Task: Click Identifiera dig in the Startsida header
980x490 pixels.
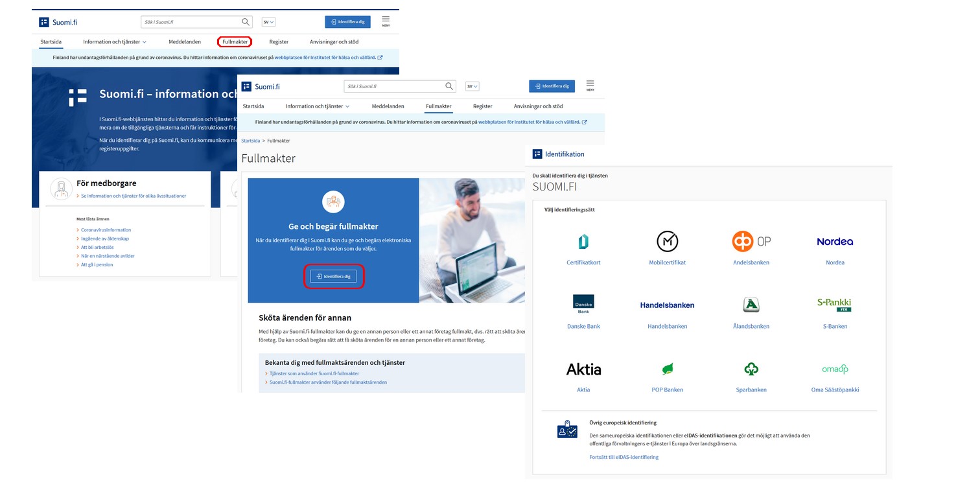Action: (x=347, y=22)
